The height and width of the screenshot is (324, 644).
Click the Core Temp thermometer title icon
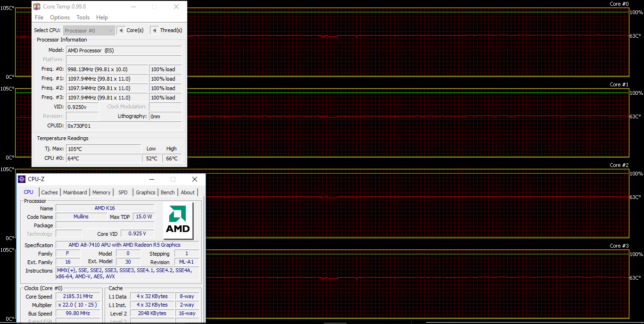37,7
